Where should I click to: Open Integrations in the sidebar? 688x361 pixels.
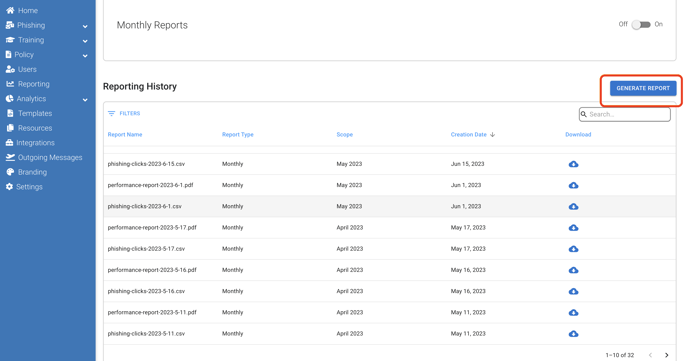tap(36, 143)
